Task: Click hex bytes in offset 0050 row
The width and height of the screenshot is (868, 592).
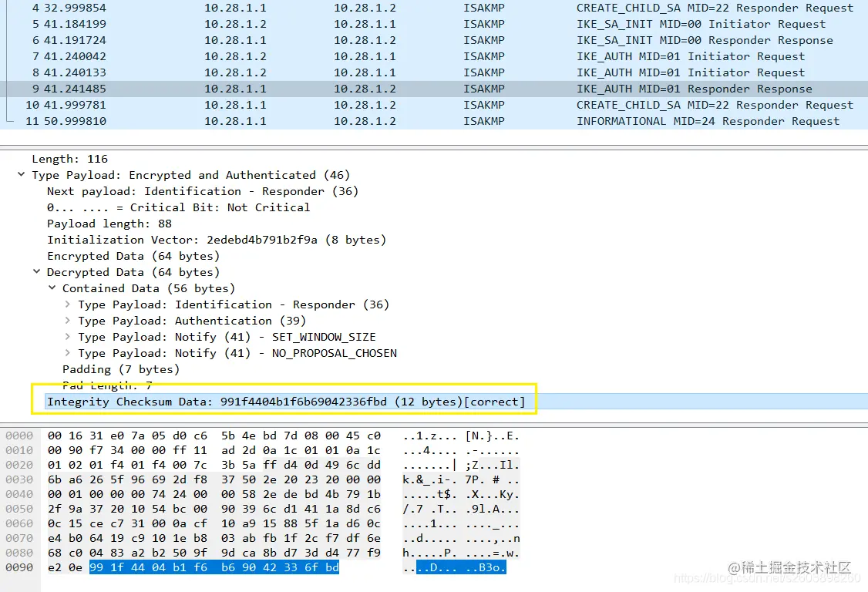Action: (x=214, y=509)
